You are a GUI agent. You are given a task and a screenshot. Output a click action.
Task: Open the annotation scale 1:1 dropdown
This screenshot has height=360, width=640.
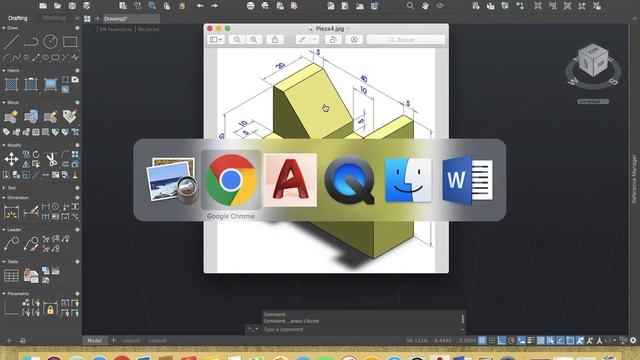610,340
